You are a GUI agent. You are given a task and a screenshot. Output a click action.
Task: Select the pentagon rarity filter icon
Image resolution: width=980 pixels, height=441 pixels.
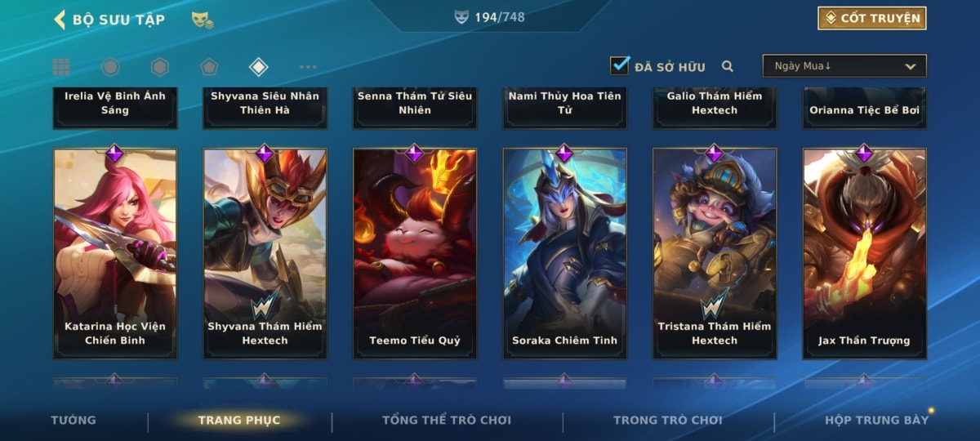pos(209,67)
